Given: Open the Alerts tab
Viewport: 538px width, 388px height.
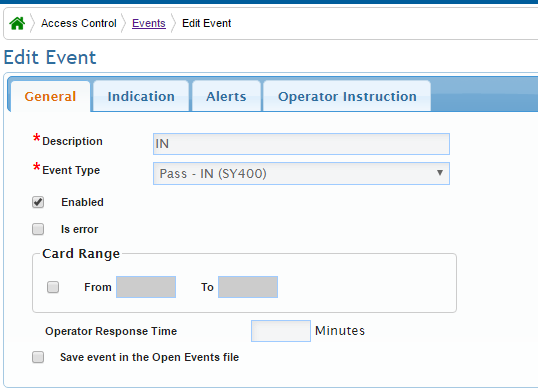Looking at the screenshot, I should (x=226, y=96).
